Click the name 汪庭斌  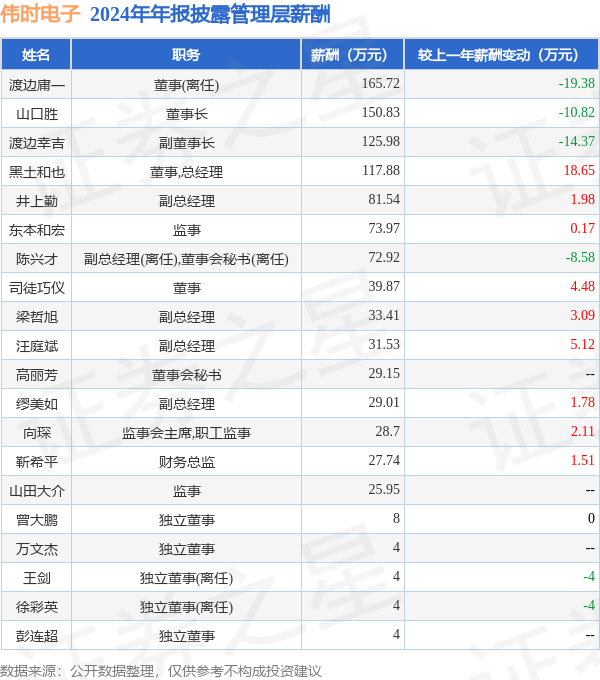[x=37, y=346]
